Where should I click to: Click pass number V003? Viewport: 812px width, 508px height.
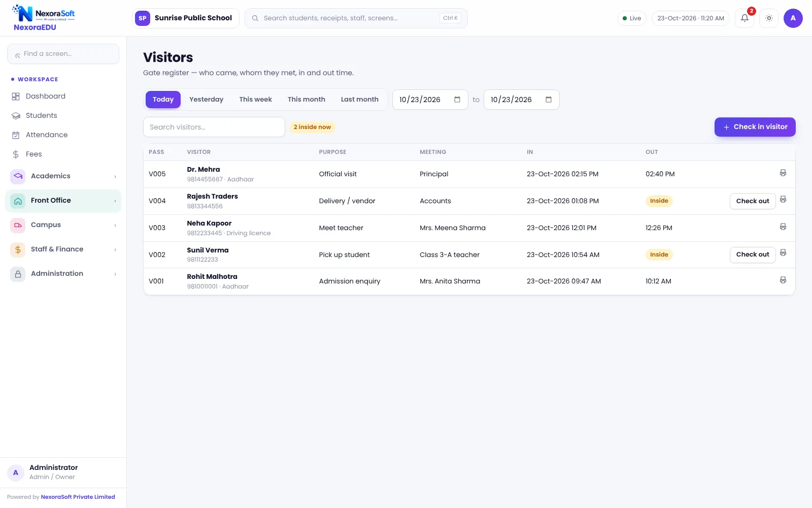tap(157, 228)
